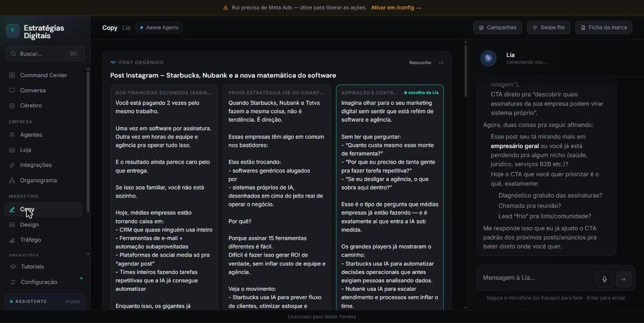Click 'Lead “frio” pra lista/comunidade?' text
Viewport: 644px width, 323px height.
544,216
